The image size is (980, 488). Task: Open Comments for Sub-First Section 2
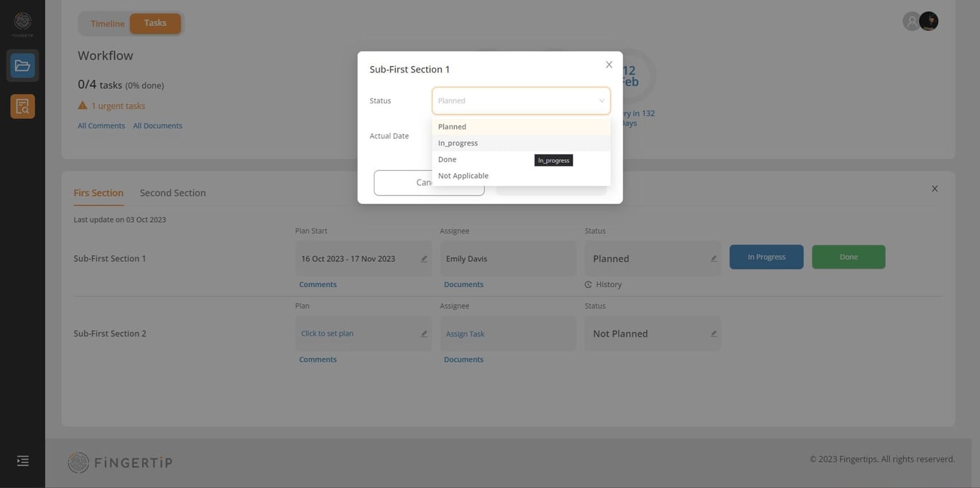(318, 360)
